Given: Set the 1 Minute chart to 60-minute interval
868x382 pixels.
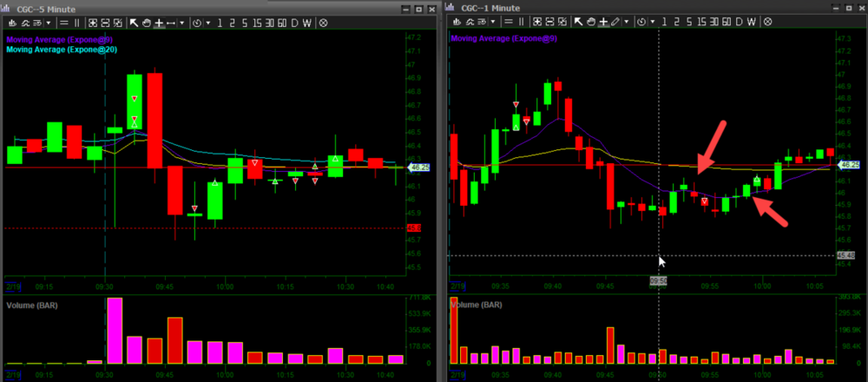Looking at the screenshot, I should coord(727,22).
